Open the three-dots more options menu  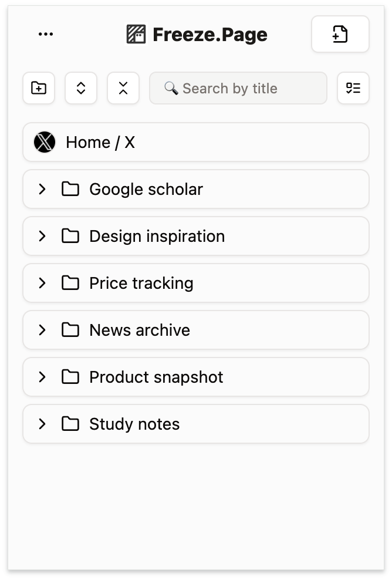tap(45, 34)
